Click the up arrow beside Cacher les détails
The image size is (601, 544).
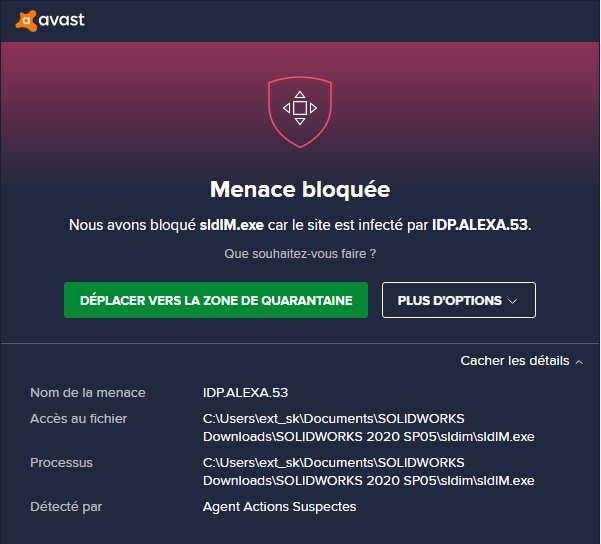click(x=580, y=361)
